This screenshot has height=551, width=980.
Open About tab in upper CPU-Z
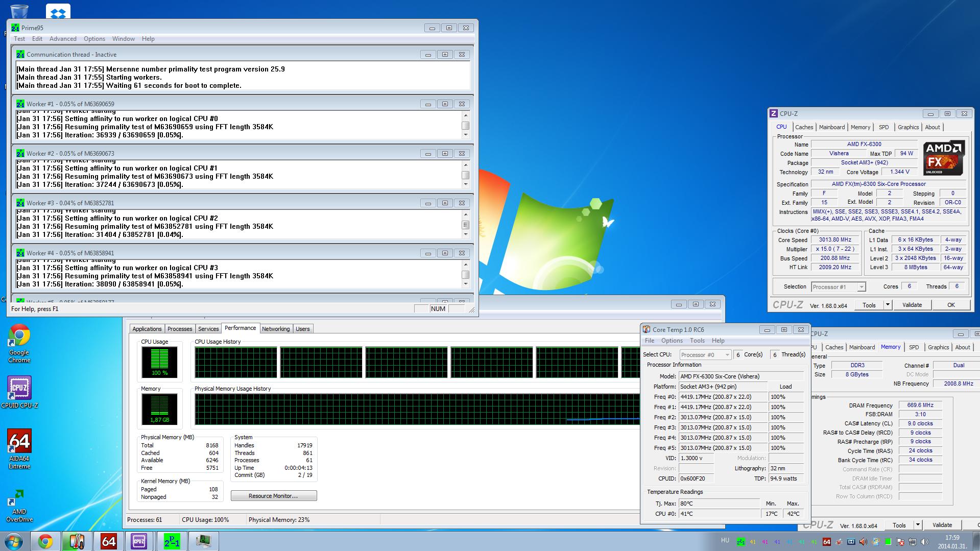coord(933,127)
